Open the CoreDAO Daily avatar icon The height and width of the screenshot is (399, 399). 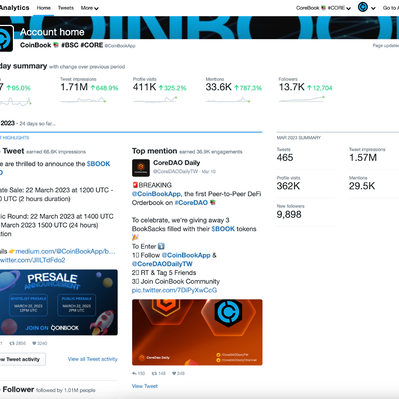pyautogui.click(x=141, y=168)
